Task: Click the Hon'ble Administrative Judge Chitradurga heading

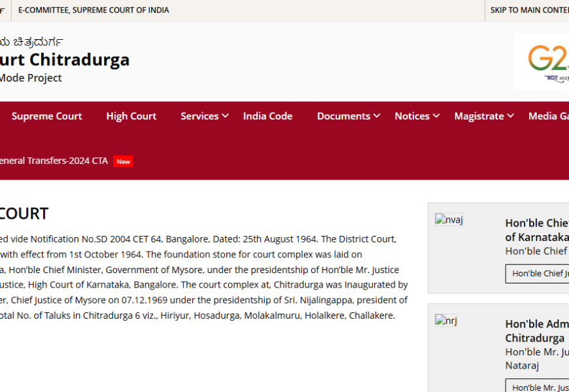Action: (x=536, y=331)
